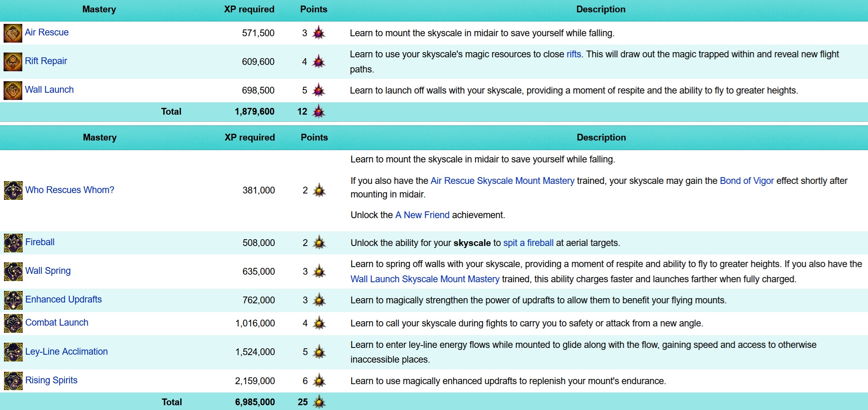Click the Wall Launch mastery icon
Image resolution: width=868 pixels, height=410 pixels.
[13, 90]
